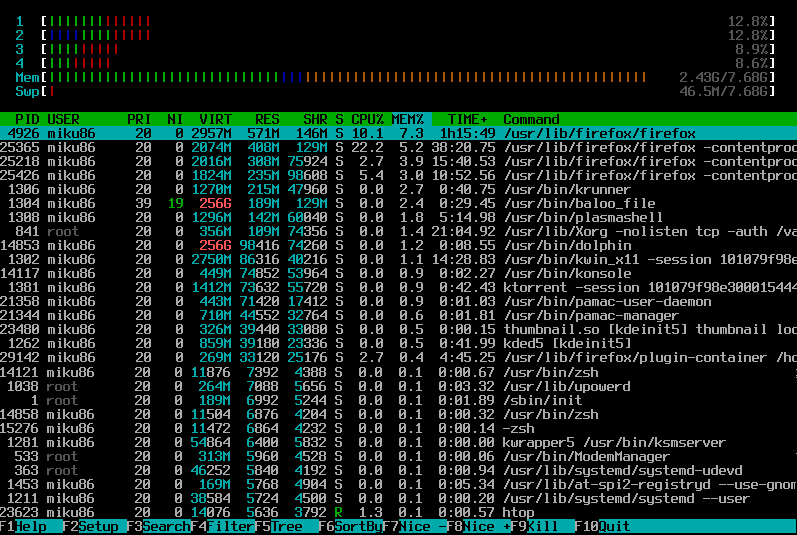This screenshot has height=535, width=797.
Task: Click the Mem usage bar
Action: coord(395,77)
